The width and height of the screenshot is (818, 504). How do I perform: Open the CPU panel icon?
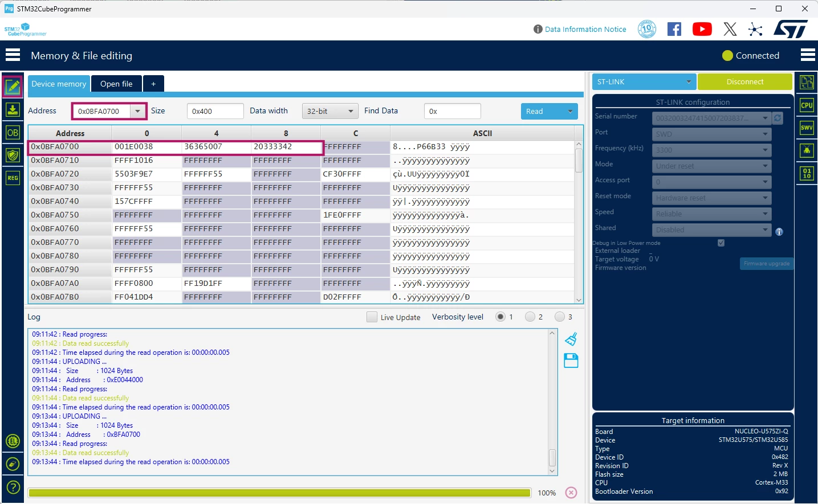coord(807,105)
